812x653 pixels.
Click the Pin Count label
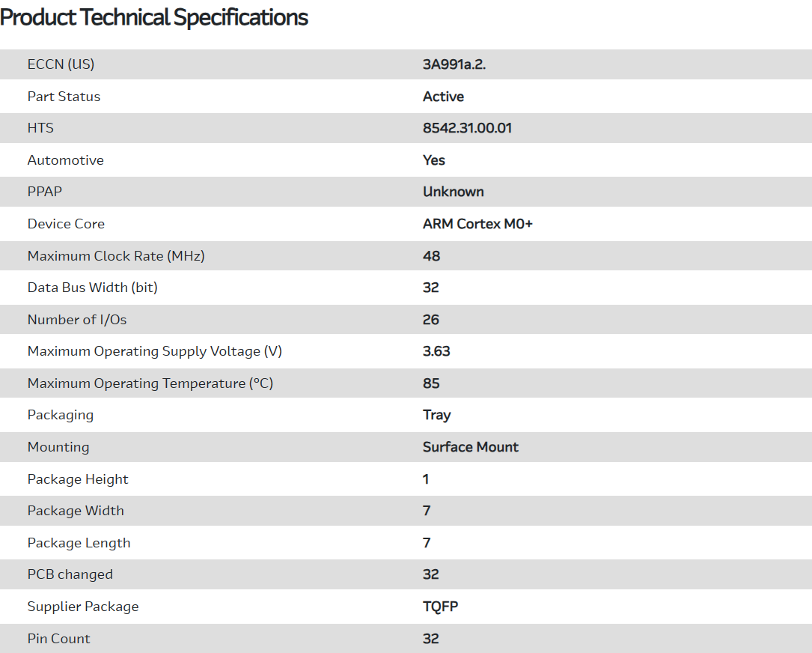[59, 639]
